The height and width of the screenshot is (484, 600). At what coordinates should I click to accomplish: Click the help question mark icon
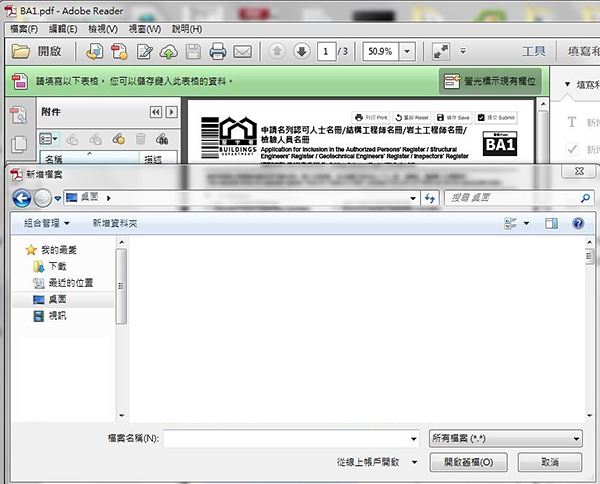pyautogui.click(x=577, y=223)
